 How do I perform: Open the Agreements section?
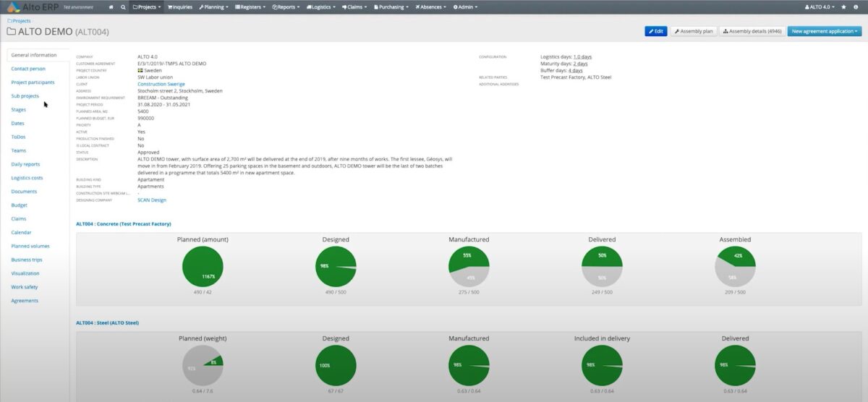pyautogui.click(x=25, y=301)
